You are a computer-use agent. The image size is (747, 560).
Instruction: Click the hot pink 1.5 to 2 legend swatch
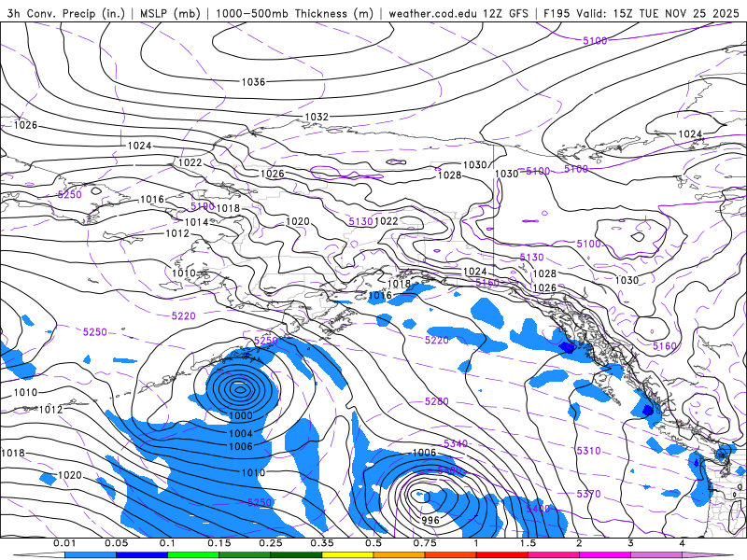554,555
